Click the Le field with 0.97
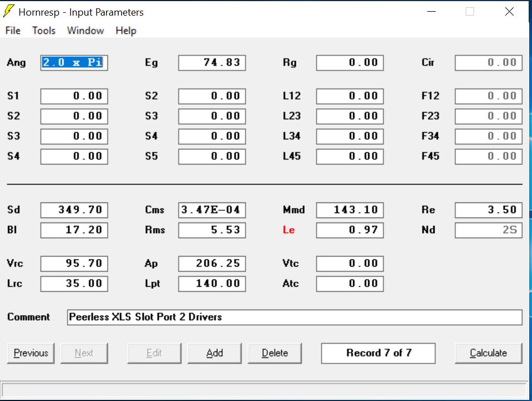This screenshot has width=532, height=401. click(350, 230)
